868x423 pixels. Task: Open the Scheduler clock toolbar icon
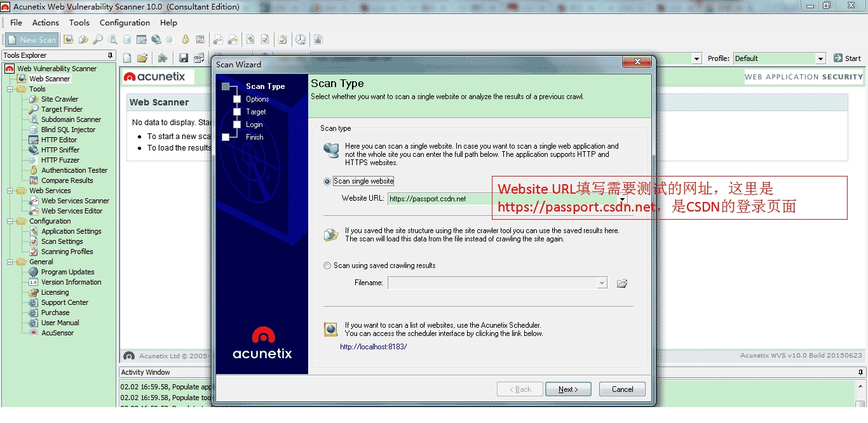point(301,39)
